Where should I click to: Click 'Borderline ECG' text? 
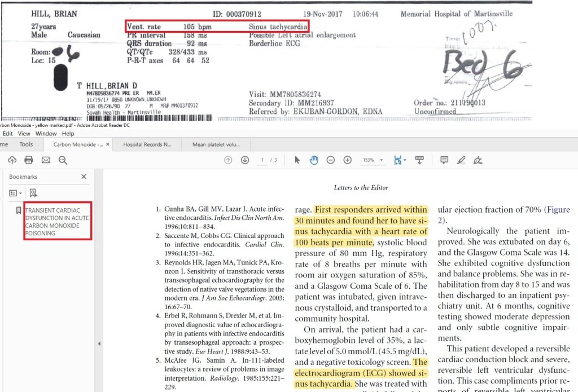pyautogui.click(x=274, y=43)
